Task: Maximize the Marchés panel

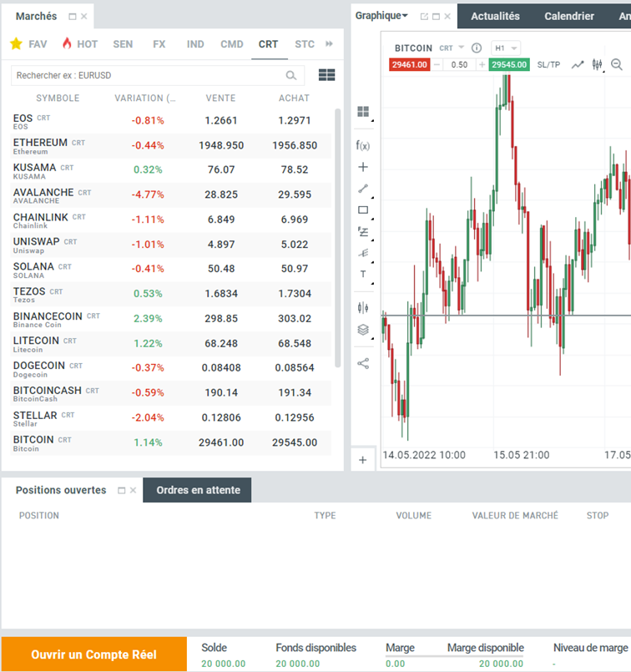Action: click(x=73, y=17)
